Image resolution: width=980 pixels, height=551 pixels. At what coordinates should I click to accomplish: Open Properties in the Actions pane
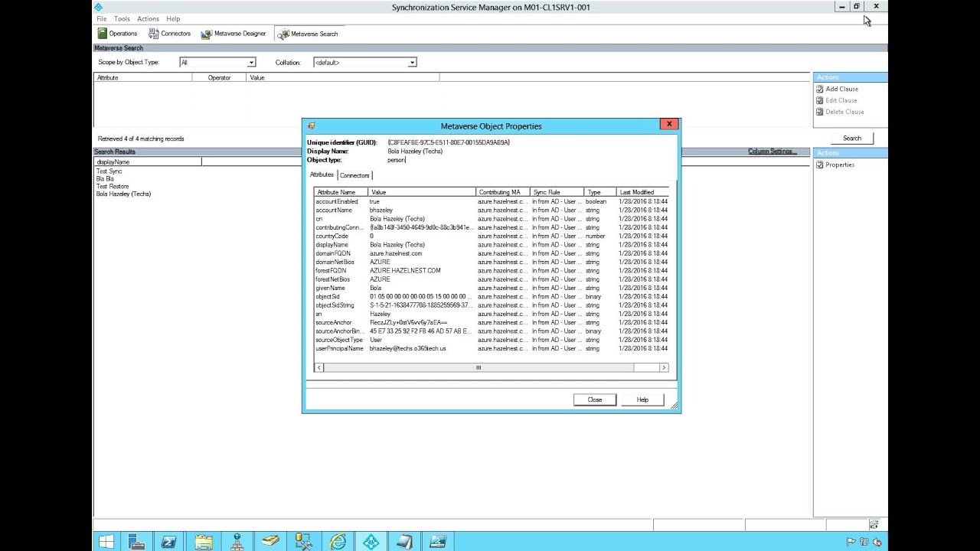pos(835,165)
